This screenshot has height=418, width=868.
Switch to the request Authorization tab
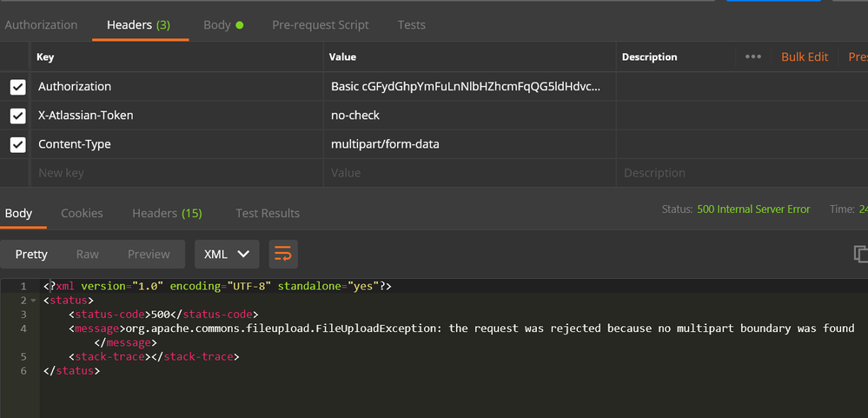pyautogui.click(x=41, y=25)
